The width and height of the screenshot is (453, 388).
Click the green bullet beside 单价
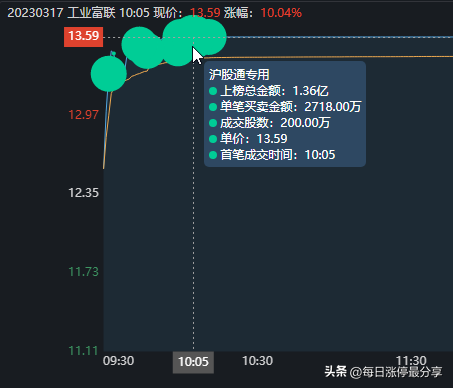click(x=213, y=139)
